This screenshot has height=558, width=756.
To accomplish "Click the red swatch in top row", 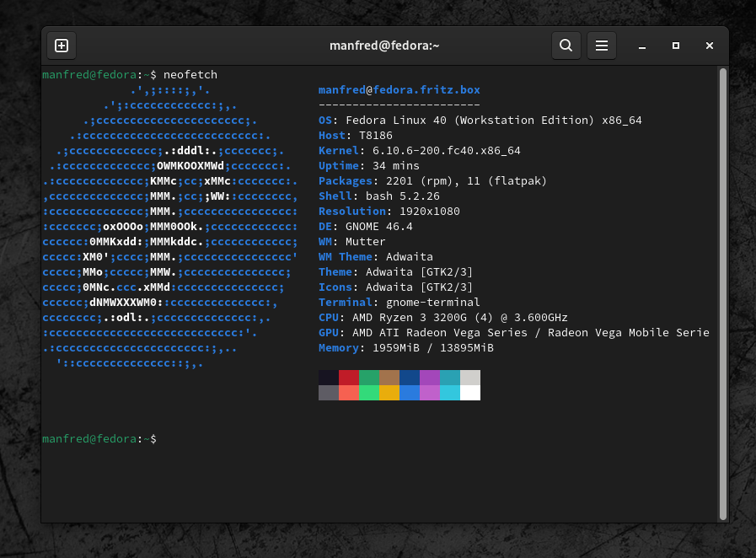I will click(349, 378).
